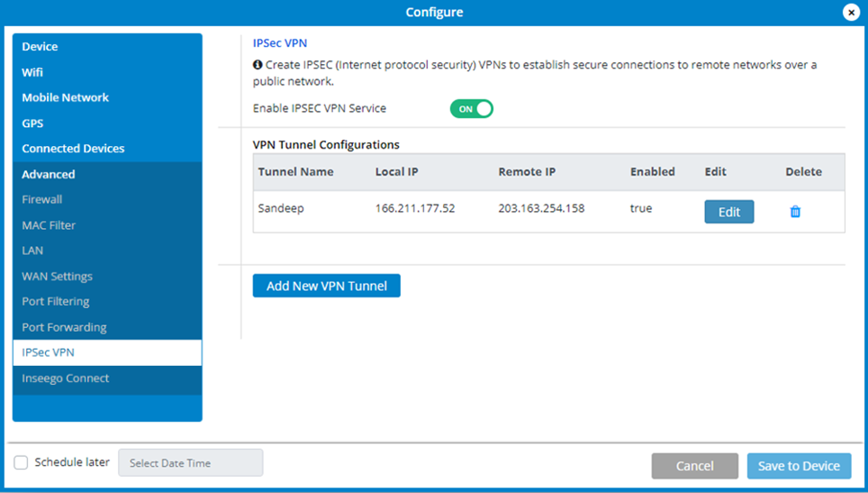This screenshot has width=868, height=493.
Task: Select GPS in the sidebar
Action: click(32, 123)
